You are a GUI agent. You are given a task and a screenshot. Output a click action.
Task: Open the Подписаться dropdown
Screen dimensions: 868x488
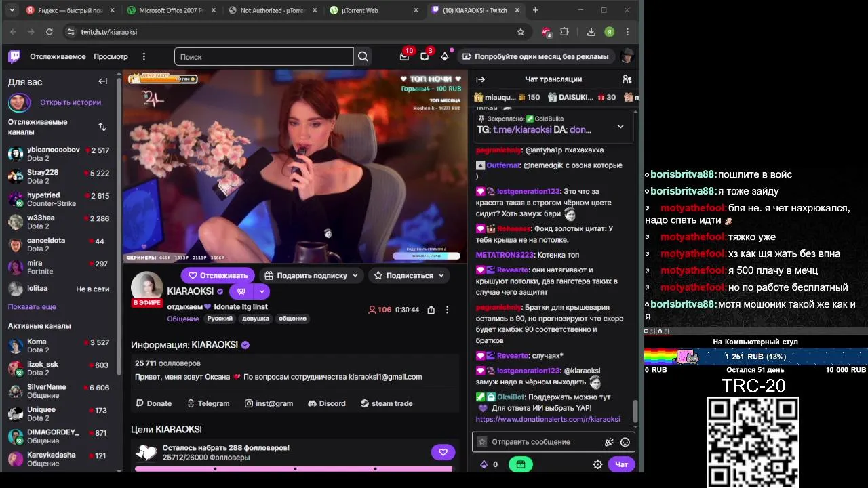[410, 275]
